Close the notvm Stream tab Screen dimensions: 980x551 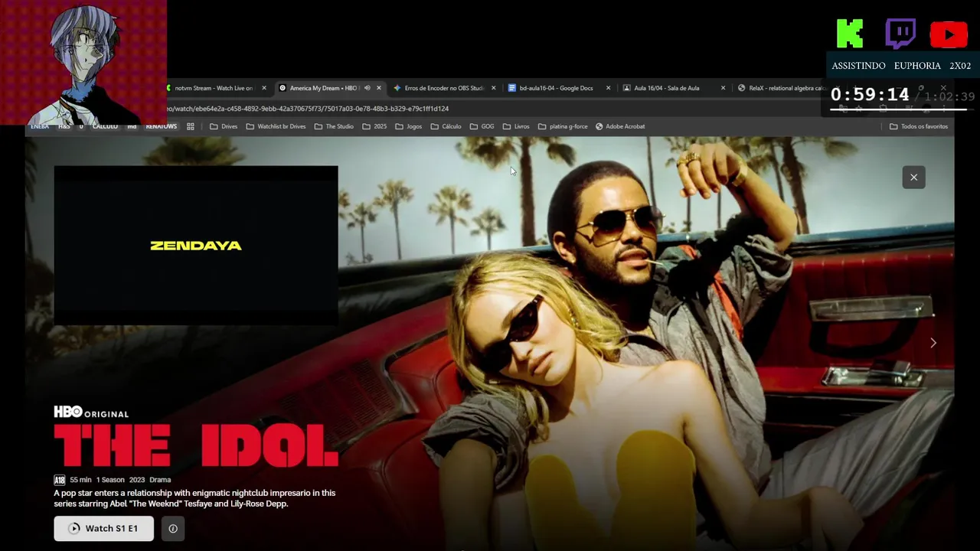(264, 88)
